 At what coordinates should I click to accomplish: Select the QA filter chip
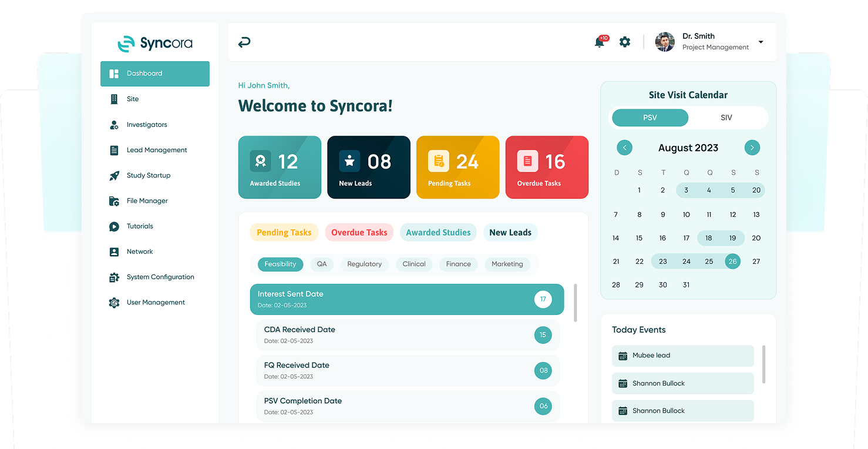[322, 264]
